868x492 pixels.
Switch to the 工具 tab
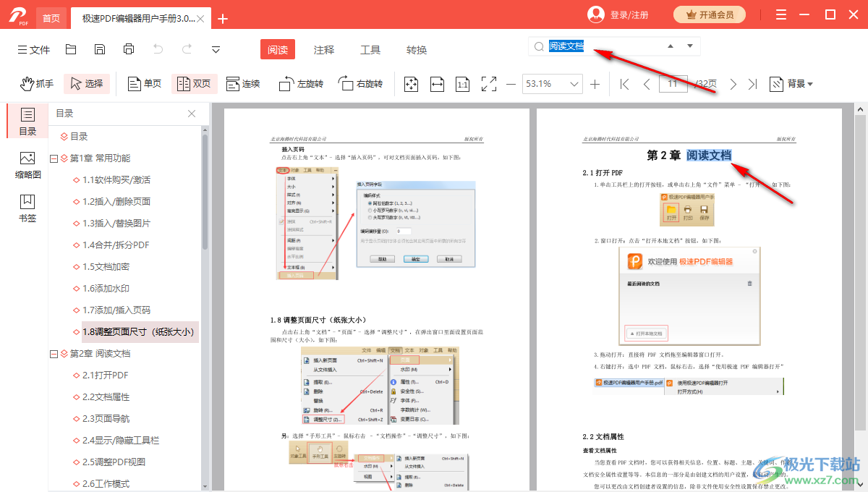click(370, 50)
